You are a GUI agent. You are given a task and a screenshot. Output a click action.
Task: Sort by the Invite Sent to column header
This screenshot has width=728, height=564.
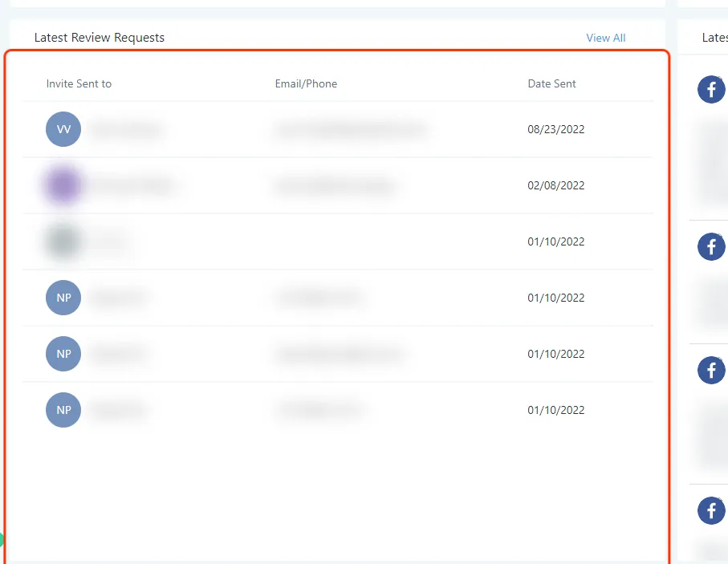[79, 83]
